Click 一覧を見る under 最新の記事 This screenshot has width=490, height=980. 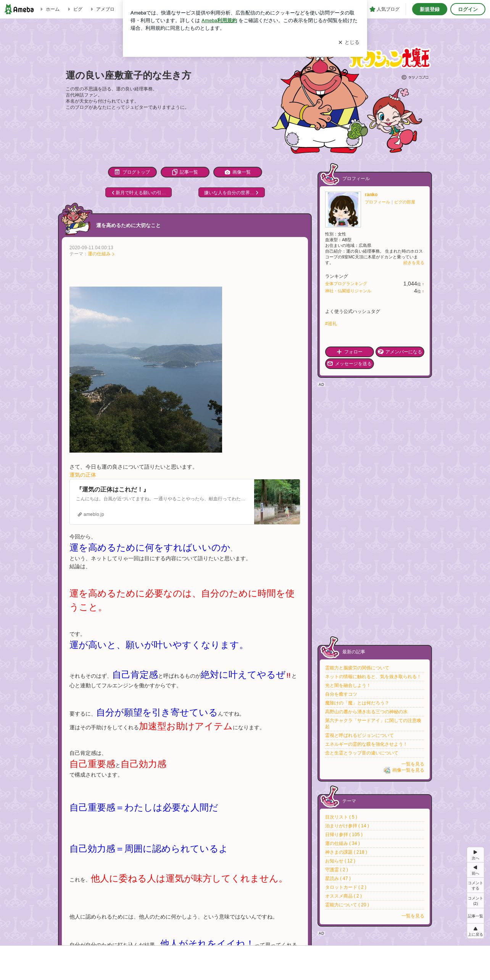(x=413, y=764)
